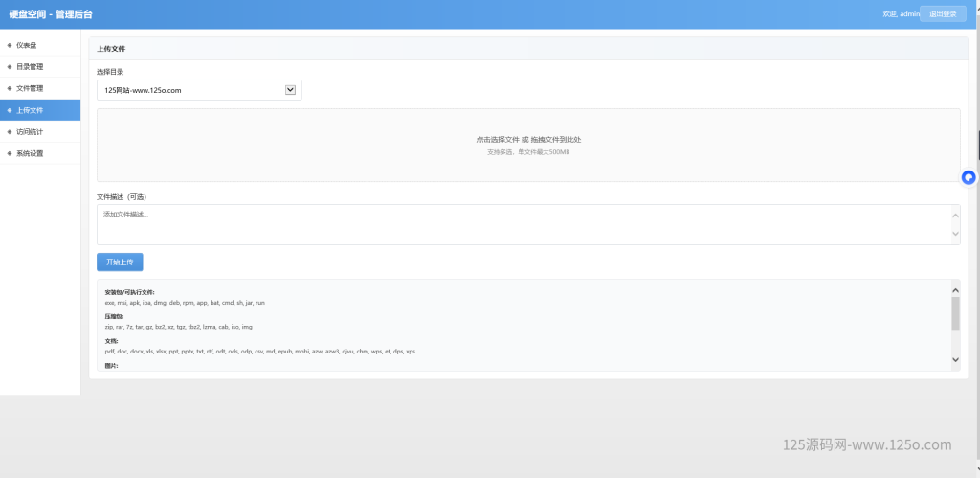The image size is (980, 478).
Task: Click down arrow of description textarea scrollbar
Action: [x=954, y=234]
